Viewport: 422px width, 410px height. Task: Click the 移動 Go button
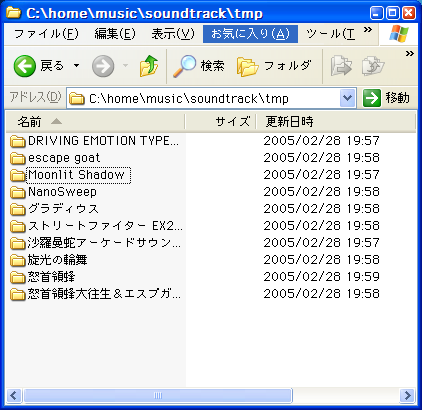[387, 98]
